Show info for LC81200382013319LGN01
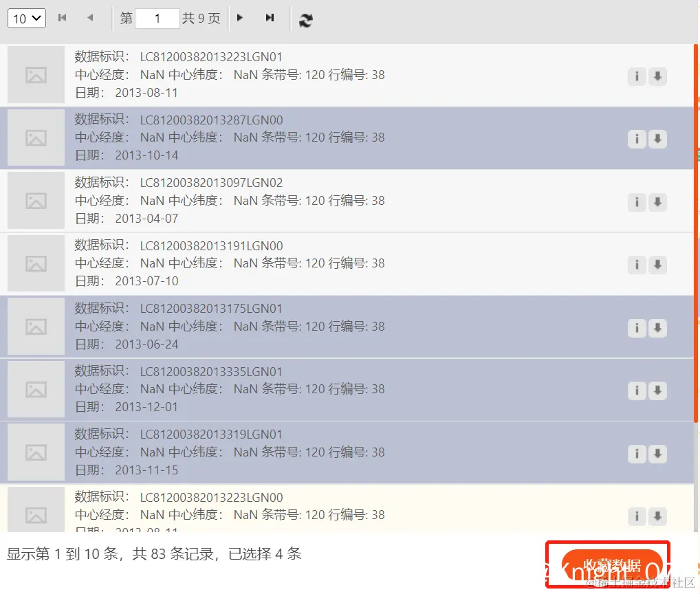 pyautogui.click(x=637, y=454)
